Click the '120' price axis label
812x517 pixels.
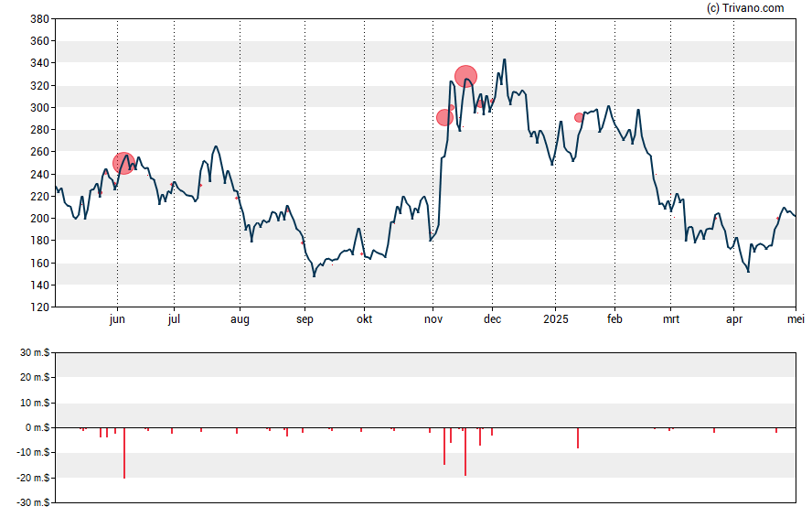tap(40, 307)
